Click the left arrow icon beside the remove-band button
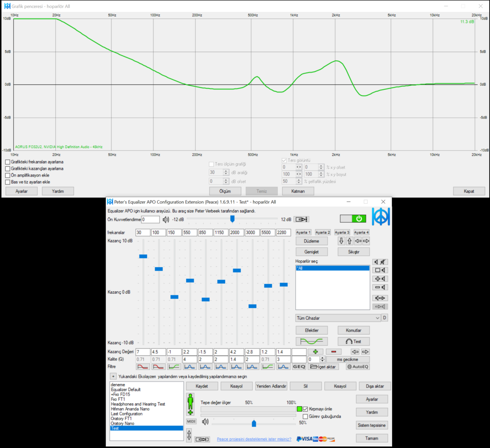The height and width of the screenshot is (448, 490). coord(355,352)
